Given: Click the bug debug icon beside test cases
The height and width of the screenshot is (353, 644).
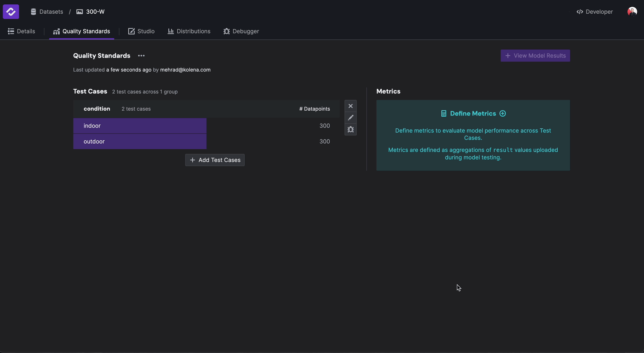Looking at the screenshot, I should point(350,130).
